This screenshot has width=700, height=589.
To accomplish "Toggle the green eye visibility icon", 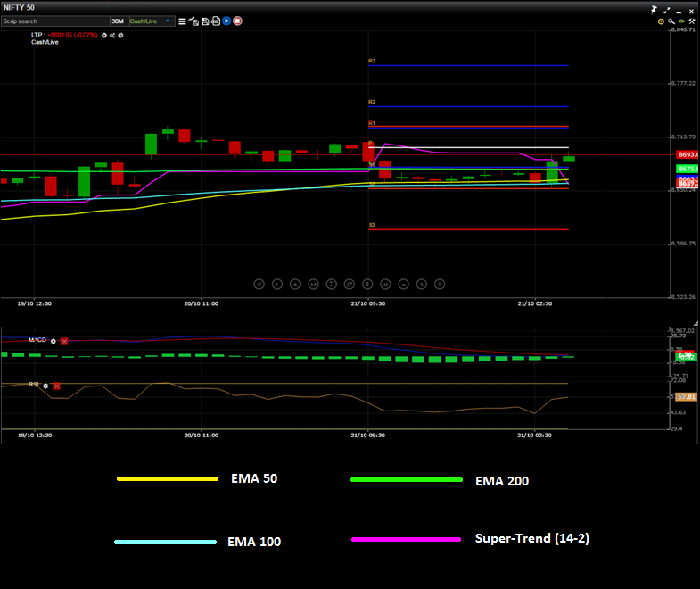I will point(681,21).
